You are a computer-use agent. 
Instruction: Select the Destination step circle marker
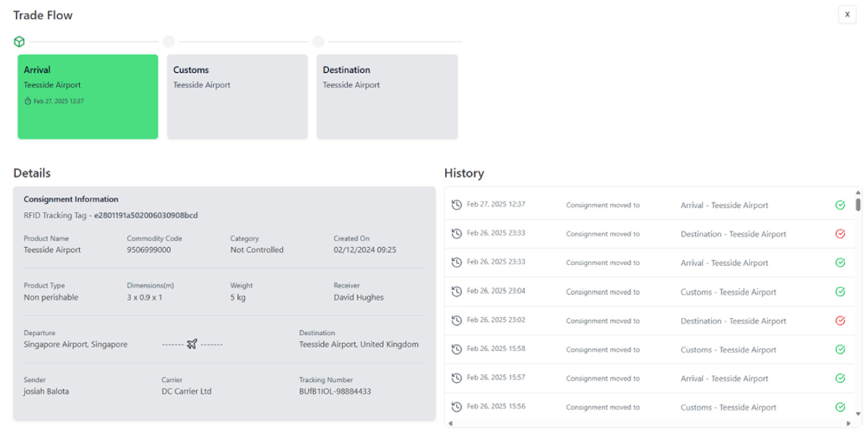[x=318, y=41]
